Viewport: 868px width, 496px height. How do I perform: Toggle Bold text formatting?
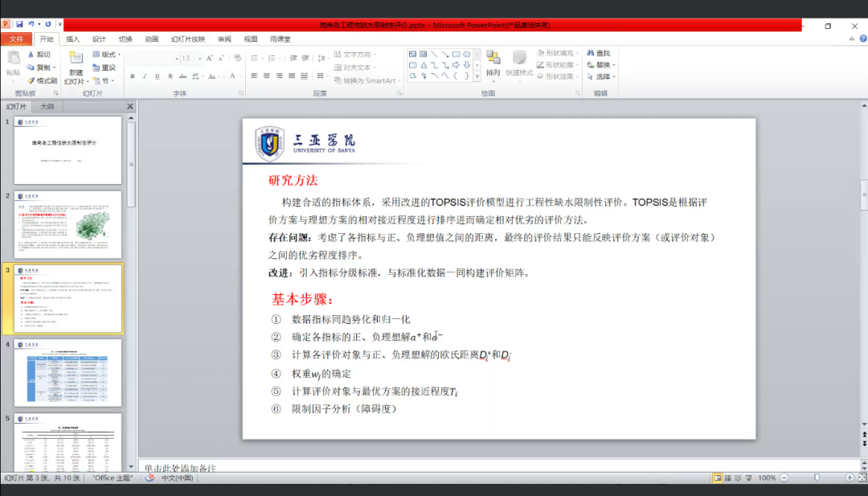click(133, 76)
